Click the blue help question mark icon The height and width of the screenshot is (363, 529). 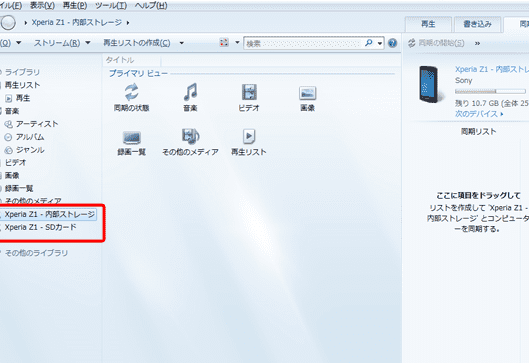pyautogui.click(x=392, y=43)
